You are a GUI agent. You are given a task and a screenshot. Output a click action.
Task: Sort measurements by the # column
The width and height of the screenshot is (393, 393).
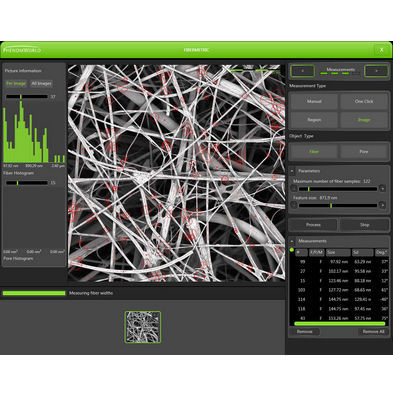[x=302, y=253]
